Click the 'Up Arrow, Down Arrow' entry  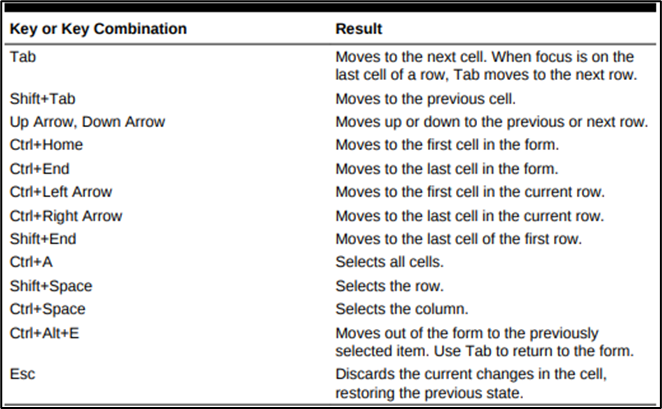point(87,122)
